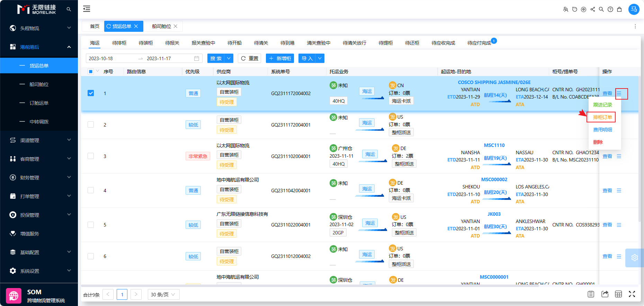Open 船司舱位 in the sidebar
The image size is (644, 306).
(x=39, y=84)
